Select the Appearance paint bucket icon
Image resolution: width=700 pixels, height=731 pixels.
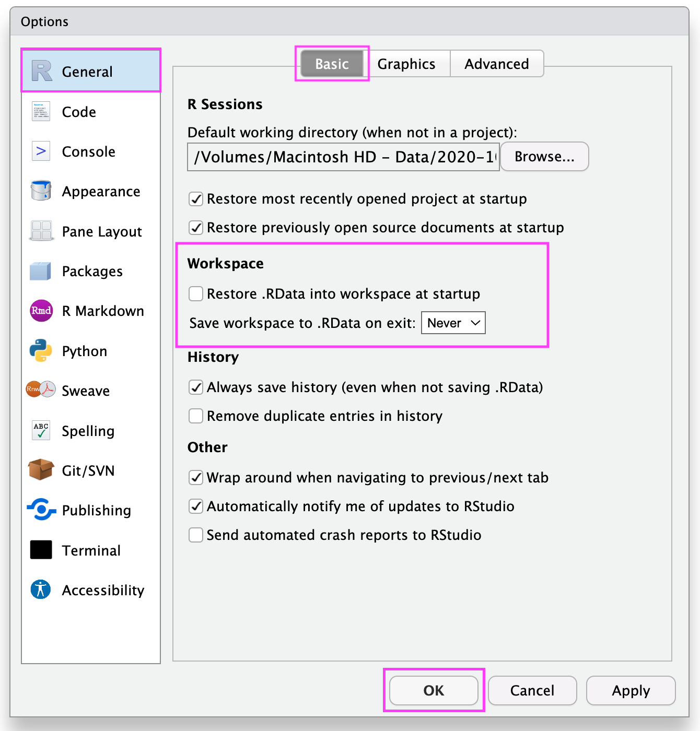tap(41, 191)
